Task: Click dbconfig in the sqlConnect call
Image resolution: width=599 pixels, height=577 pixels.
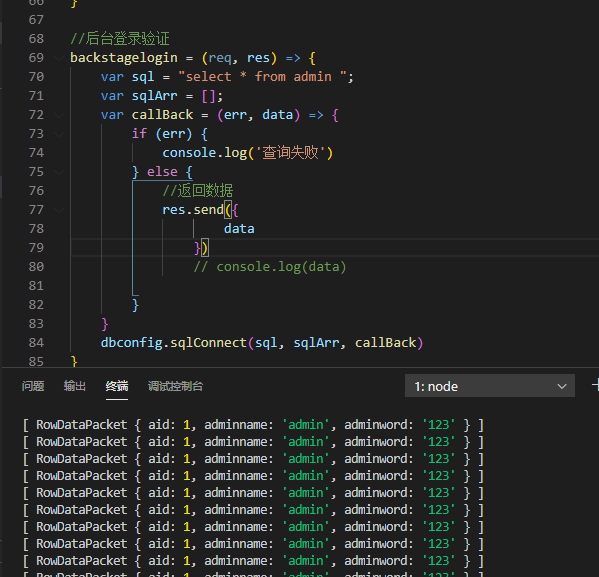Action: pyautogui.click(x=131, y=343)
